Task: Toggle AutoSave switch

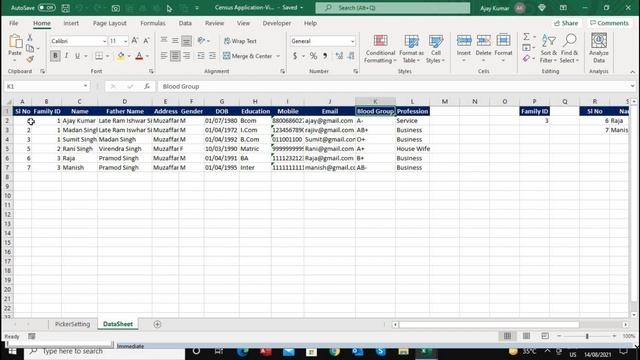Action: click(x=47, y=8)
